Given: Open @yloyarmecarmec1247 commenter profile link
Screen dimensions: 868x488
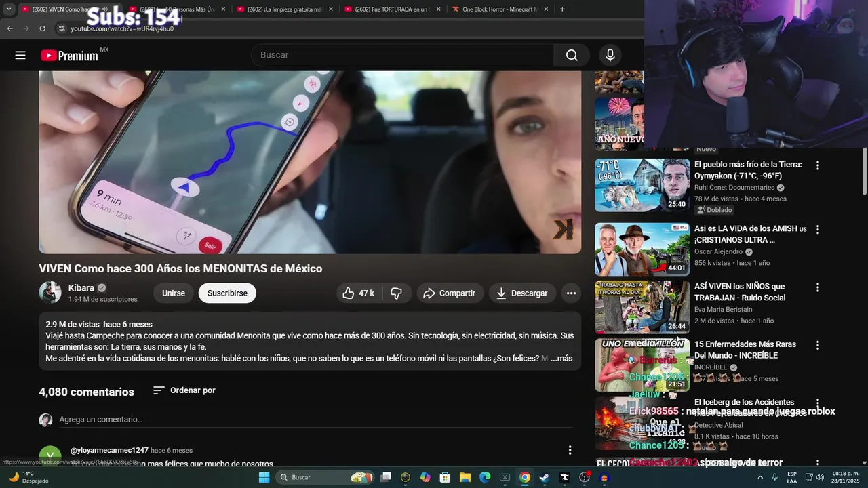Looking at the screenshot, I should click(109, 450).
